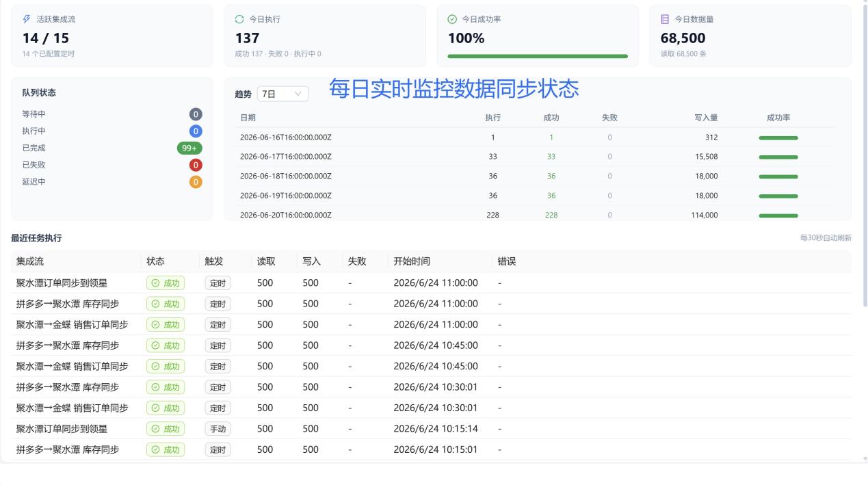Click the 开始时间 column header
This screenshot has height=485, width=868.
tap(412, 261)
